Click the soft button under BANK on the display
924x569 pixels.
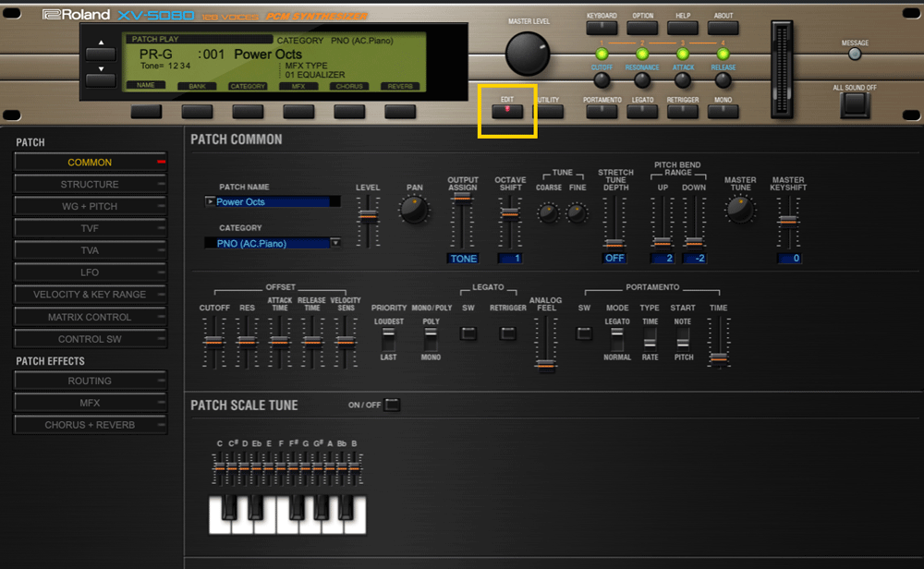197,112
